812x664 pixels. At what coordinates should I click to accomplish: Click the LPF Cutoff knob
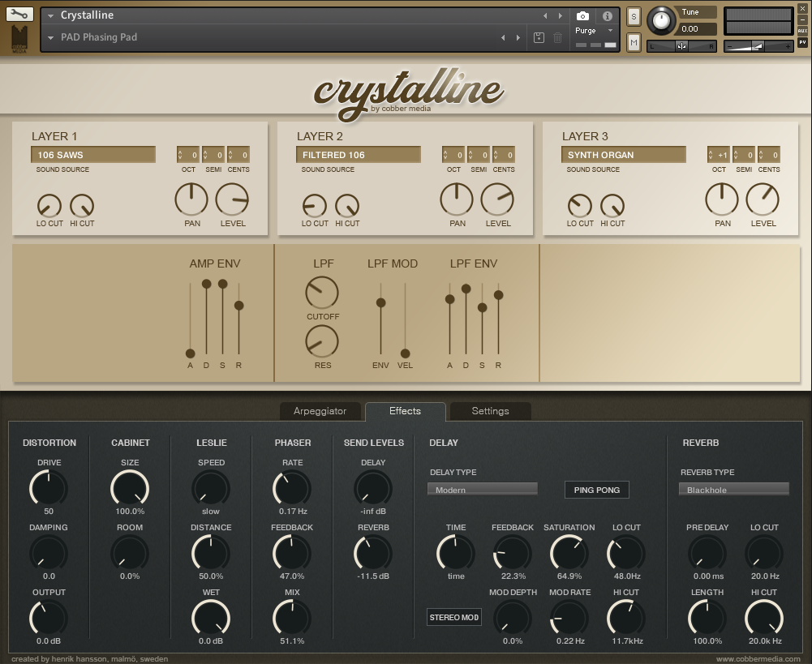point(322,293)
